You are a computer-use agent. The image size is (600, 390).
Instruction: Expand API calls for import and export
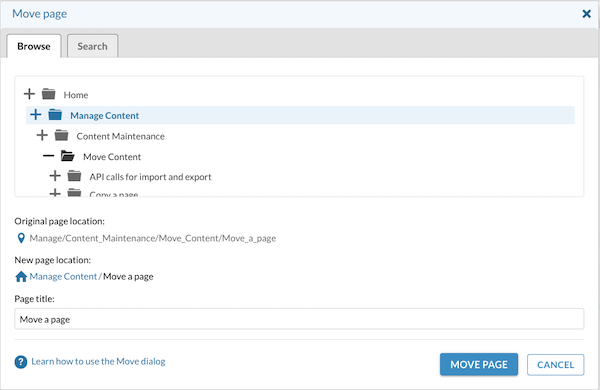(55, 176)
